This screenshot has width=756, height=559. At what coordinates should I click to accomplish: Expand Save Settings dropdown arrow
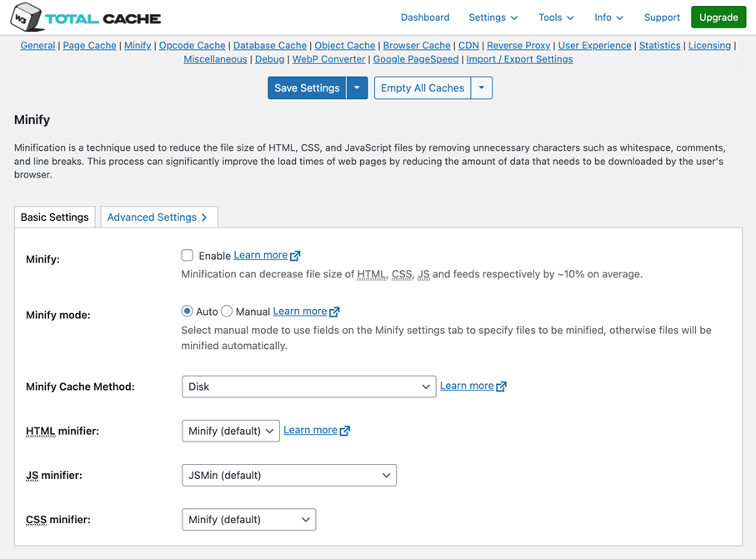pos(358,87)
